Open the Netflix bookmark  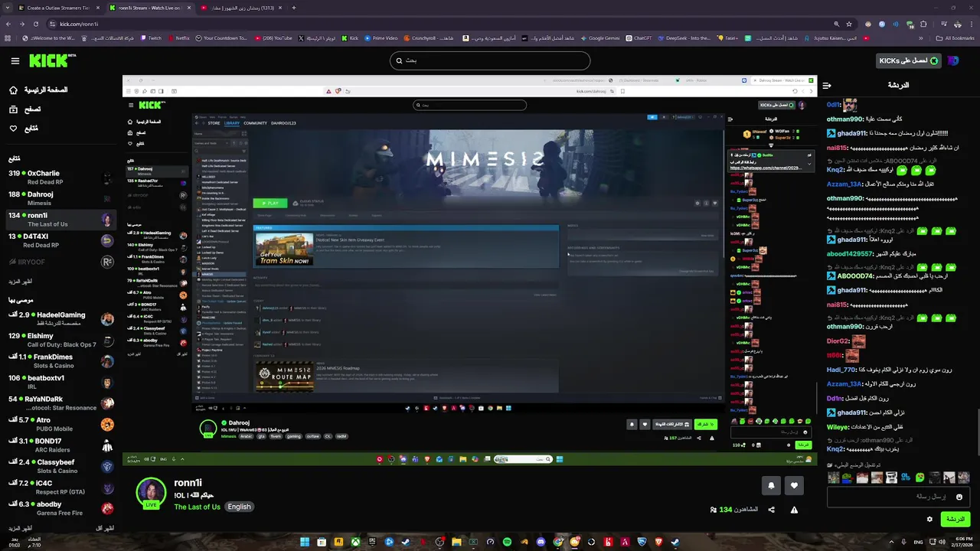(178, 37)
